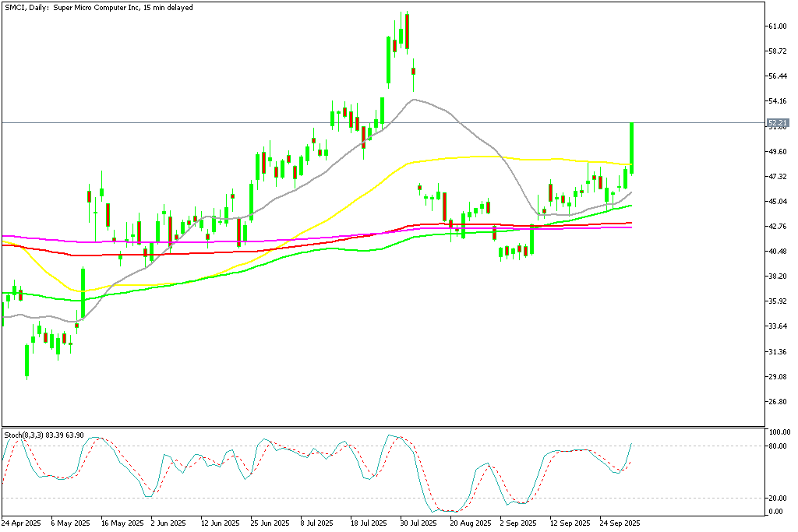This screenshot has width=798, height=532.
Task: Click the 30 Jul 2025 date label
Action: pyautogui.click(x=417, y=523)
